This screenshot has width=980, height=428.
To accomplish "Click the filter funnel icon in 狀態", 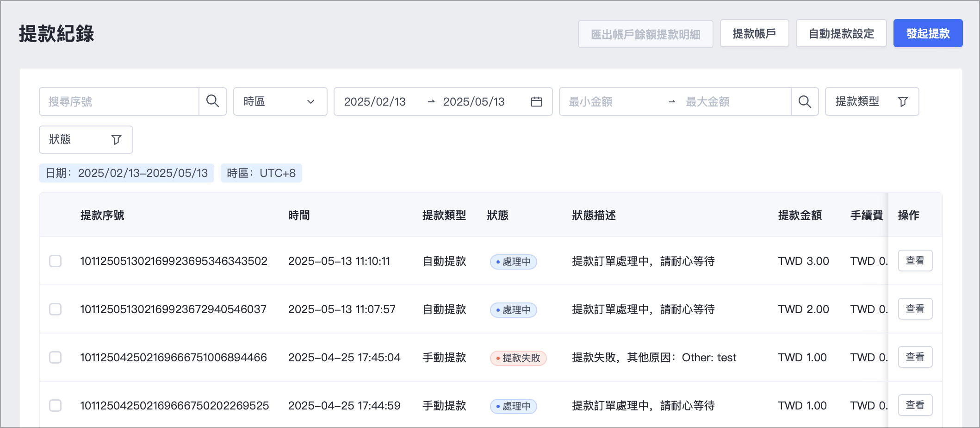I will pos(117,139).
